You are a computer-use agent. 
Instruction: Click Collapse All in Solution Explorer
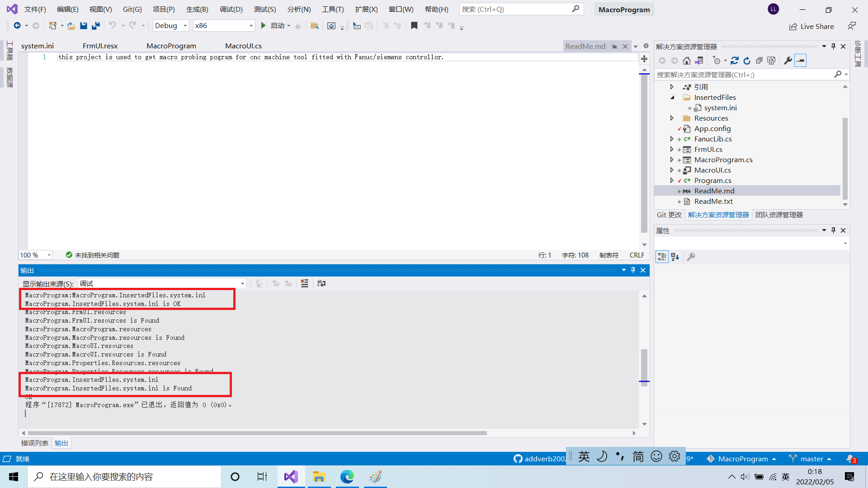tap(759, 60)
